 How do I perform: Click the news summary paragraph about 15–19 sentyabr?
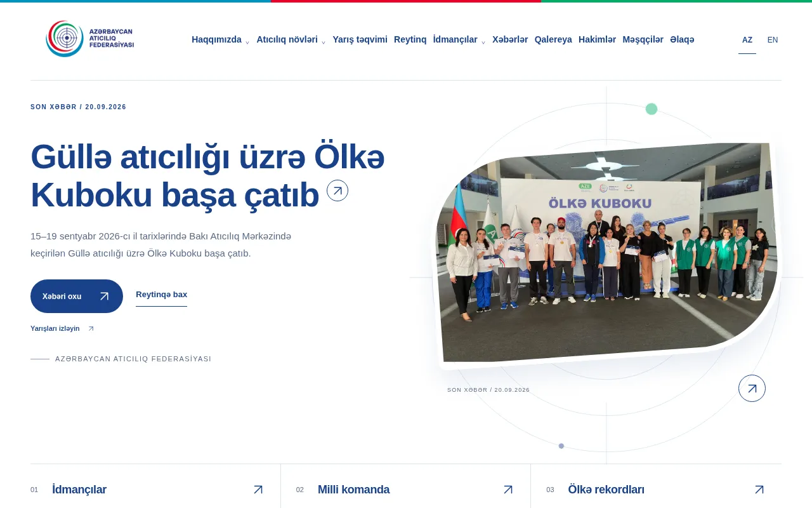click(161, 245)
